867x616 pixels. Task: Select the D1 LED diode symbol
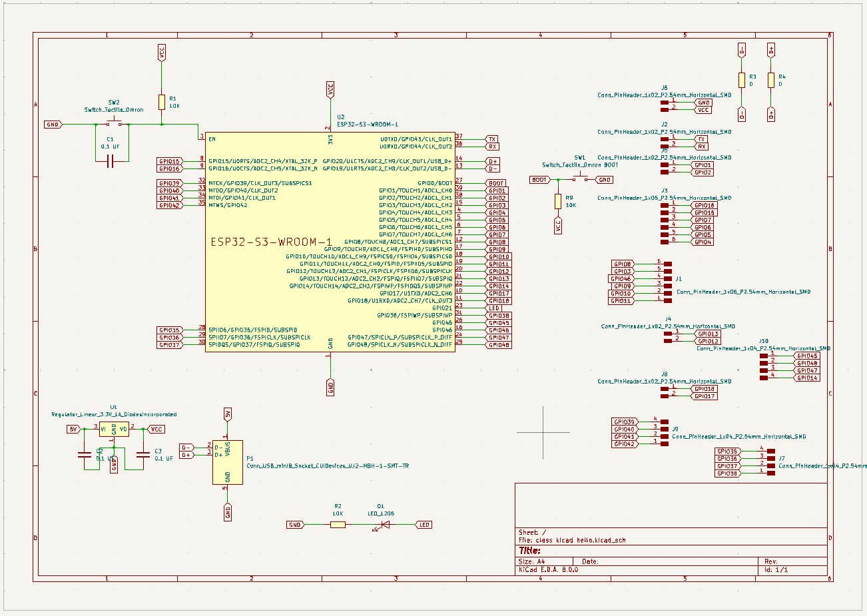coord(384,525)
